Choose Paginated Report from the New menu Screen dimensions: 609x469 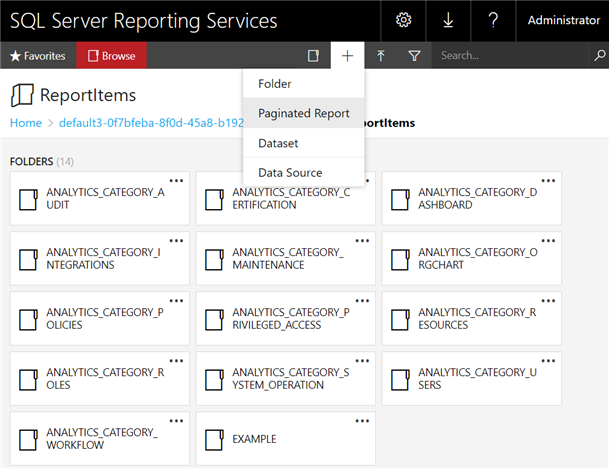click(x=303, y=113)
